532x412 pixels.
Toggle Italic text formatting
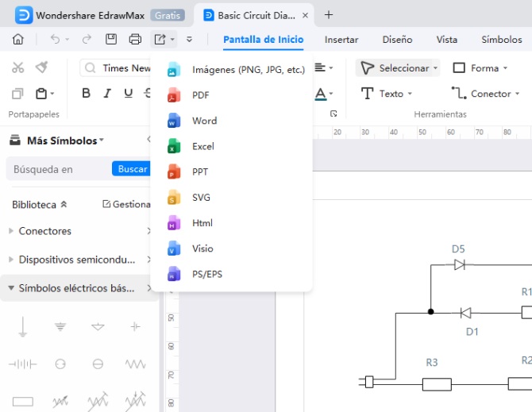(x=108, y=94)
